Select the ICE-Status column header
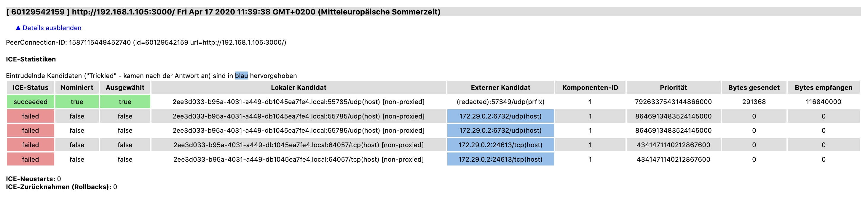This screenshot has width=868, height=198. [30, 87]
